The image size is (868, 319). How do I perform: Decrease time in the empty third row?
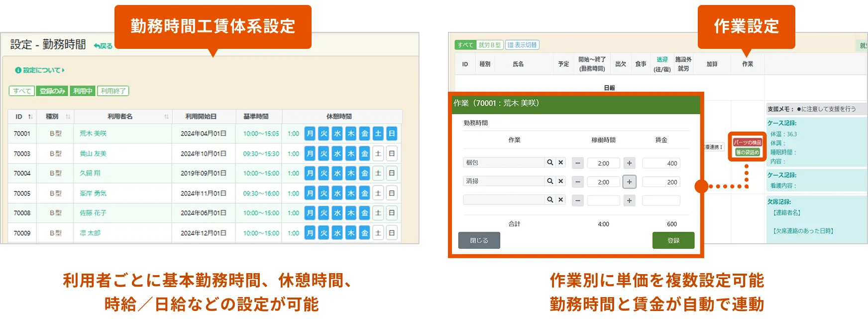pos(578,200)
